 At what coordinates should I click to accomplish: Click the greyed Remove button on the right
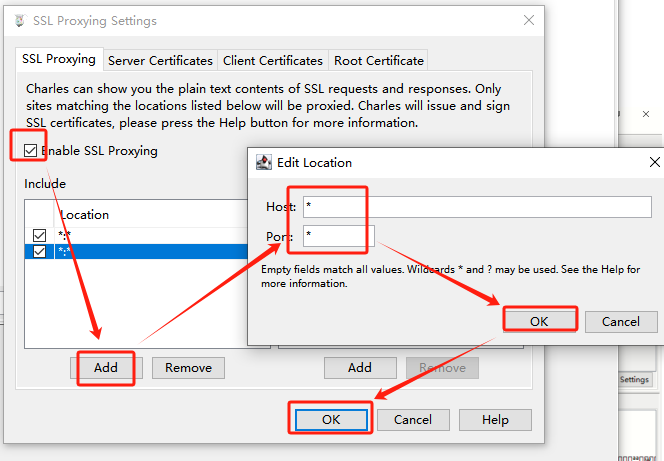coord(443,367)
